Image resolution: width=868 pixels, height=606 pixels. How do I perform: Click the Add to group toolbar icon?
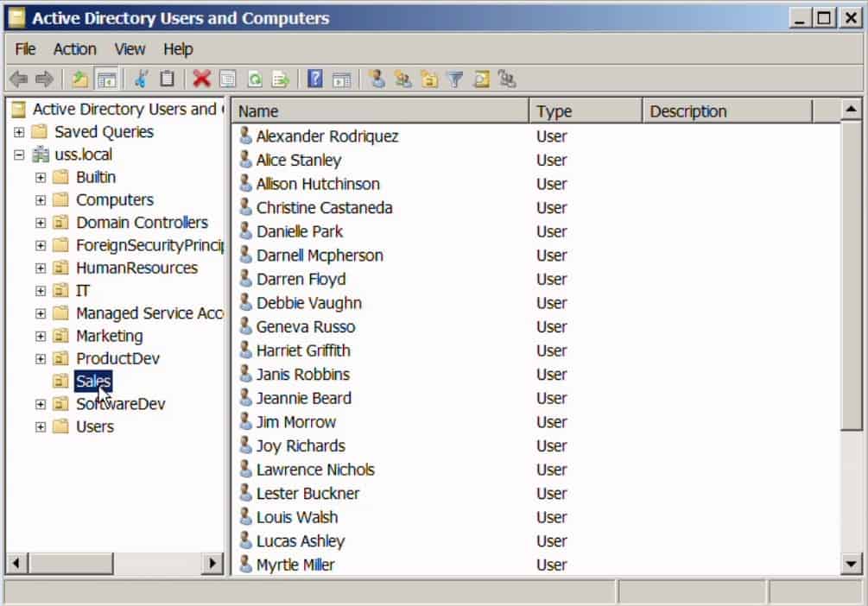(x=506, y=79)
